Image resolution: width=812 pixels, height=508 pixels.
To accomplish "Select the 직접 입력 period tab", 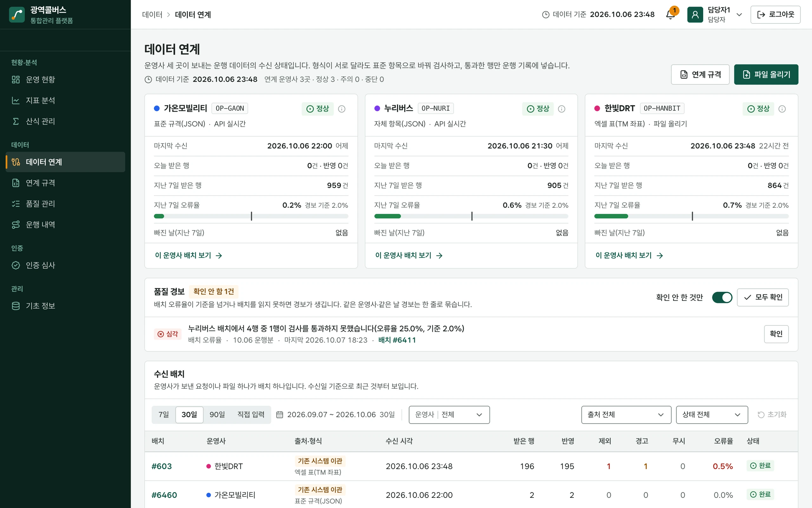I will pos(251,415).
